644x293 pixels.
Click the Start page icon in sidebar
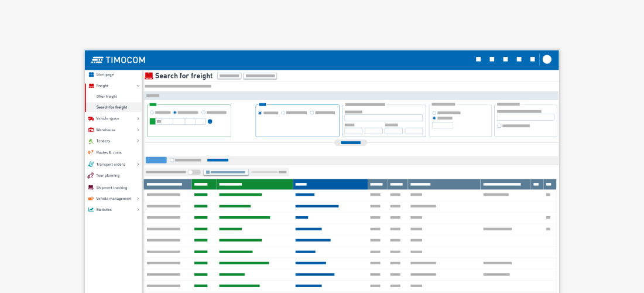(91, 74)
